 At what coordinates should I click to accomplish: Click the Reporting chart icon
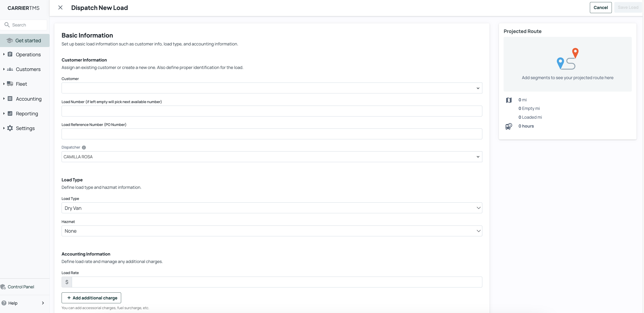10,113
